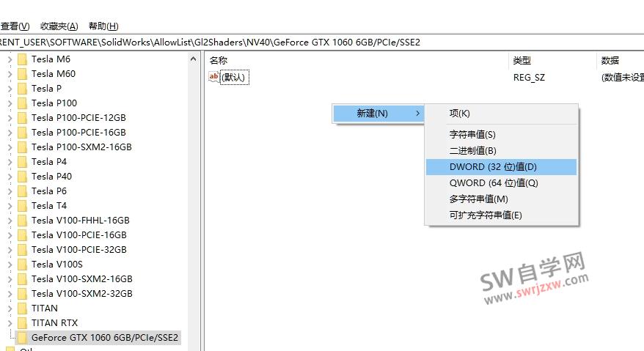Select the Tesla V100-SXM2-32GB key
This screenshot has width=644, height=351.
click(81, 294)
